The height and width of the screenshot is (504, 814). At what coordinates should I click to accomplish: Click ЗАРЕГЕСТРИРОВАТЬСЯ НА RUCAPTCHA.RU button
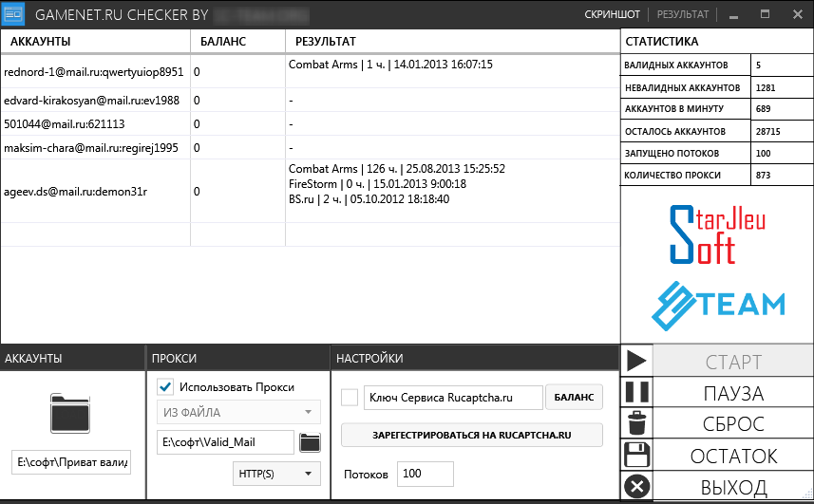(x=471, y=436)
